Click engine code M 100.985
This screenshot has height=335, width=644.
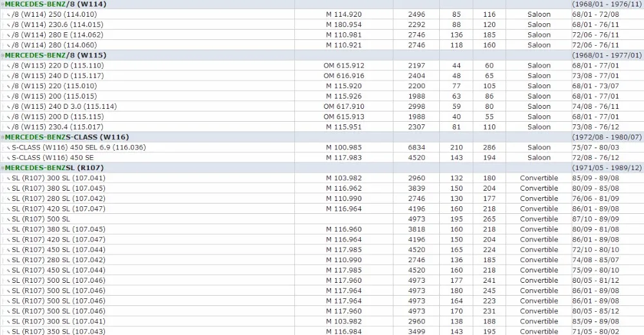[344, 147]
